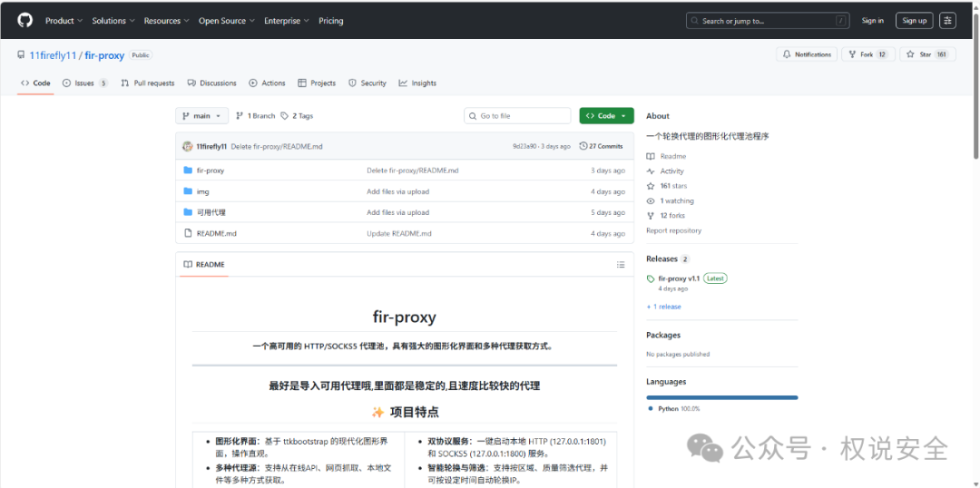
Task: Open Activity in the About sidebar
Action: click(666, 171)
